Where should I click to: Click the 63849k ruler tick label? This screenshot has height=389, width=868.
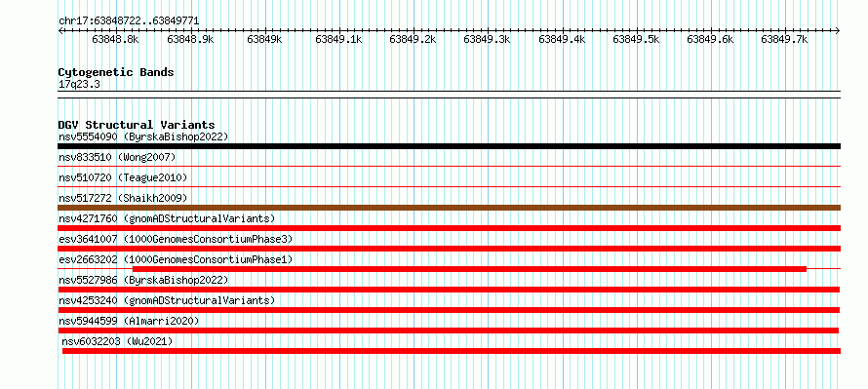tap(264, 39)
